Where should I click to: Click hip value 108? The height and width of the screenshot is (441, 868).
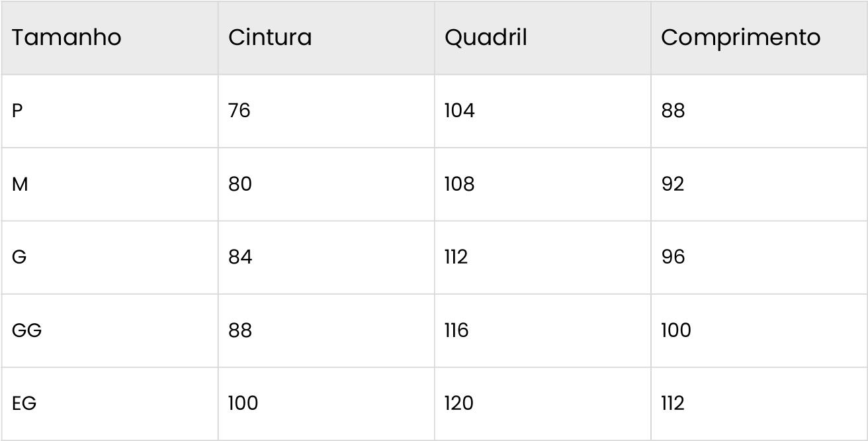(459, 184)
